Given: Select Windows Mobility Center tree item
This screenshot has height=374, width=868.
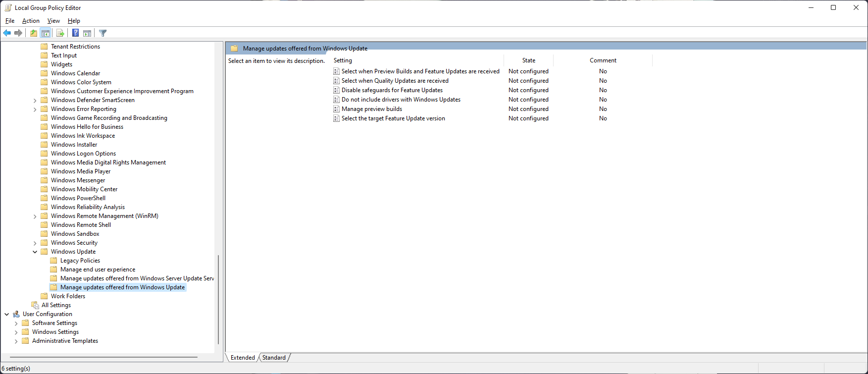Looking at the screenshot, I should pos(84,189).
